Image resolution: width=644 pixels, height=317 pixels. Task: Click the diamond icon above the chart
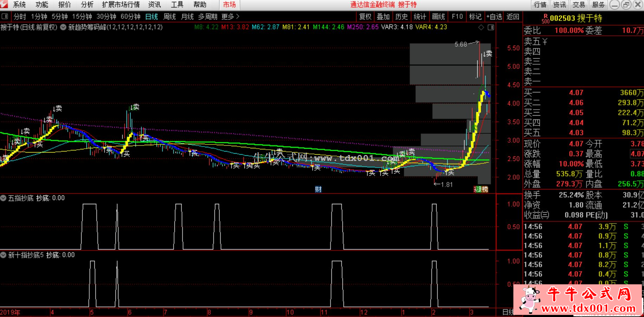[481, 27]
